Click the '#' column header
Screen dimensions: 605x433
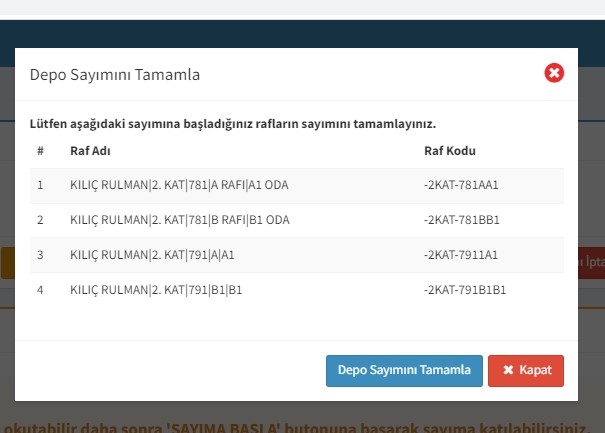pos(41,151)
